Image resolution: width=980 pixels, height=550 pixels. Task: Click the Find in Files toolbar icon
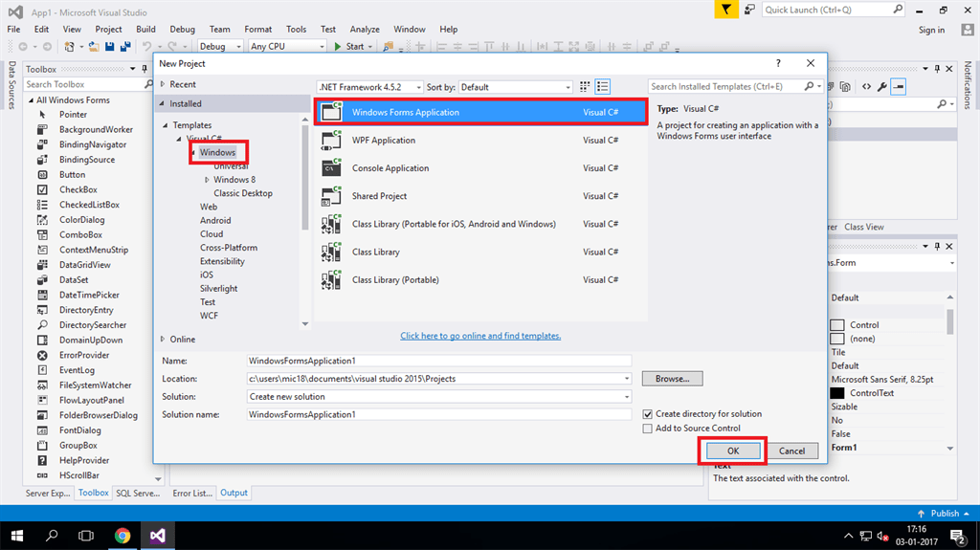389,46
